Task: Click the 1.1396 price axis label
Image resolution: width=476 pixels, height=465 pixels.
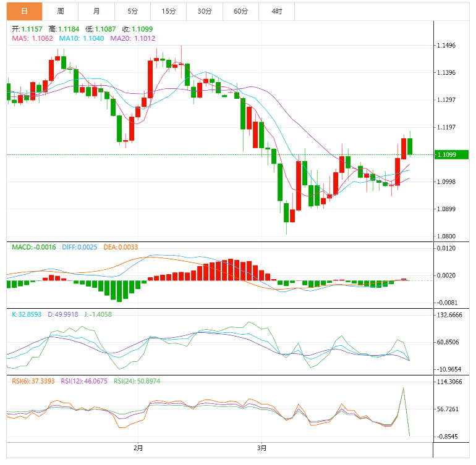Action: coord(446,73)
